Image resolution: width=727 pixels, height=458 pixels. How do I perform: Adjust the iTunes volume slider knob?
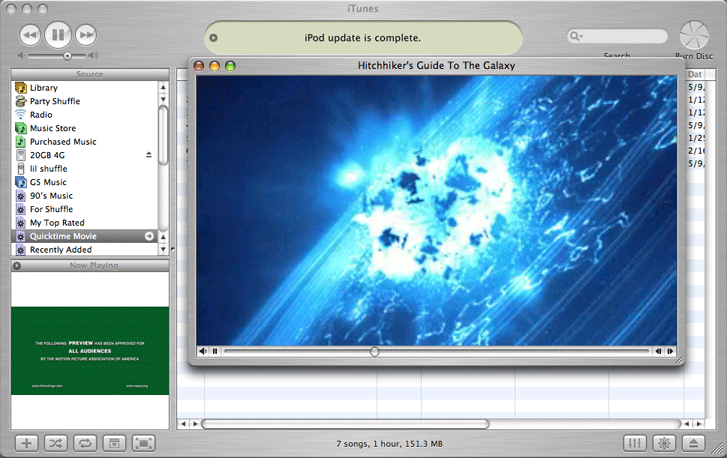(68, 56)
